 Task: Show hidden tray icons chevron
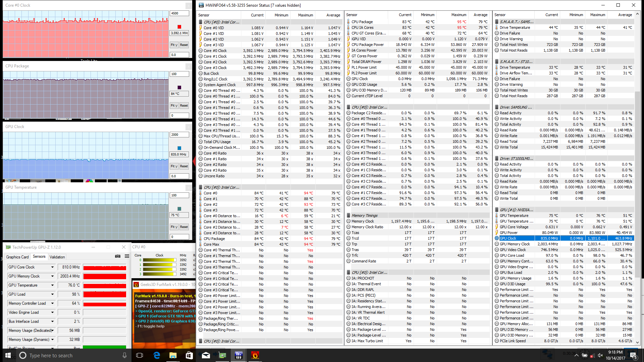point(576,355)
